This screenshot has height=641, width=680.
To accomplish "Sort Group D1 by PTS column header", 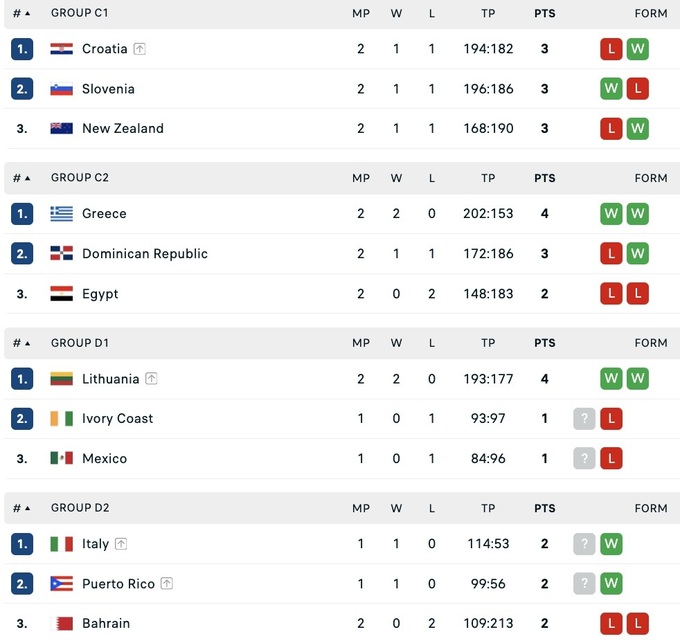I will (x=544, y=343).
